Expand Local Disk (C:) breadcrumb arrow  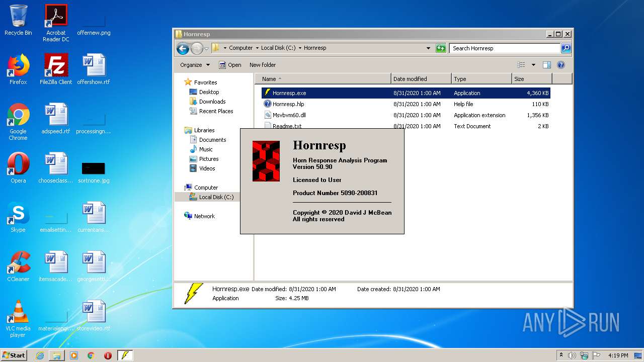coord(300,48)
